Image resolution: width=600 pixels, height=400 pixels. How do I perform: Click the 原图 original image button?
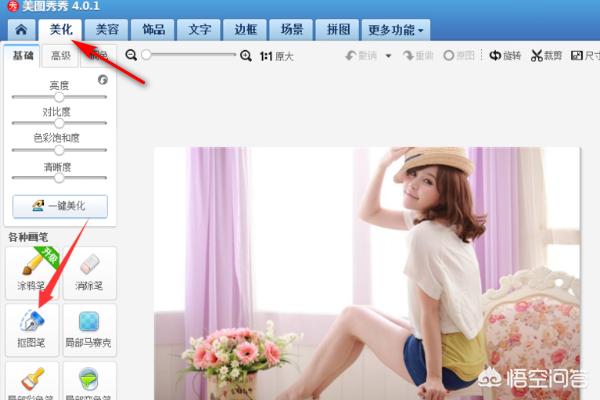(x=459, y=56)
